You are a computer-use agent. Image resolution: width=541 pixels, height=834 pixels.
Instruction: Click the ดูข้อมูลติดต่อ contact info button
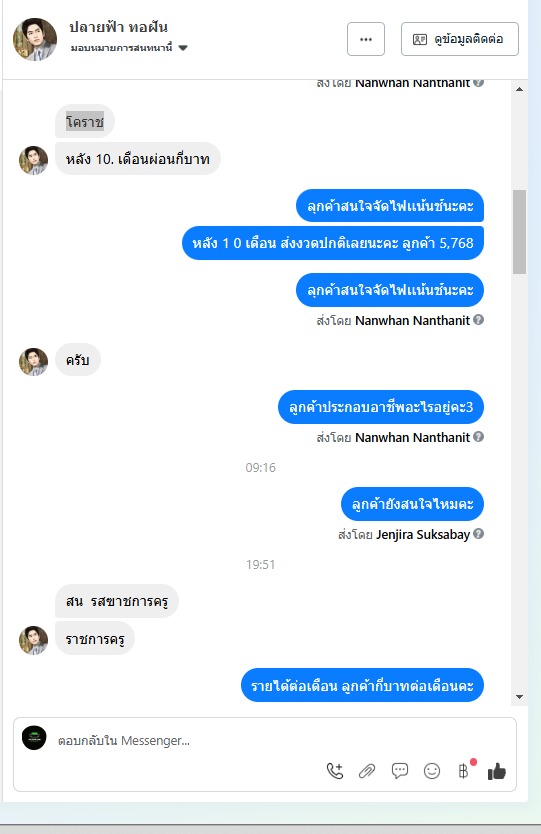(x=460, y=39)
